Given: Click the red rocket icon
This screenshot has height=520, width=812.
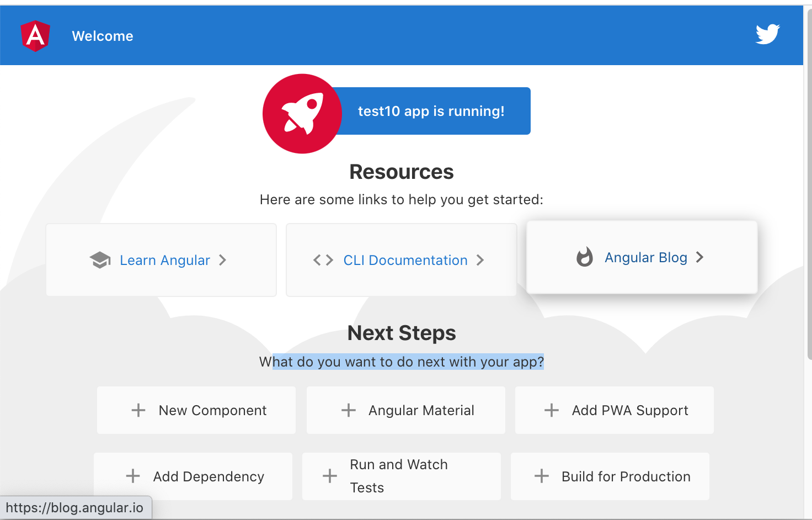Looking at the screenshot, I should 302,114.
